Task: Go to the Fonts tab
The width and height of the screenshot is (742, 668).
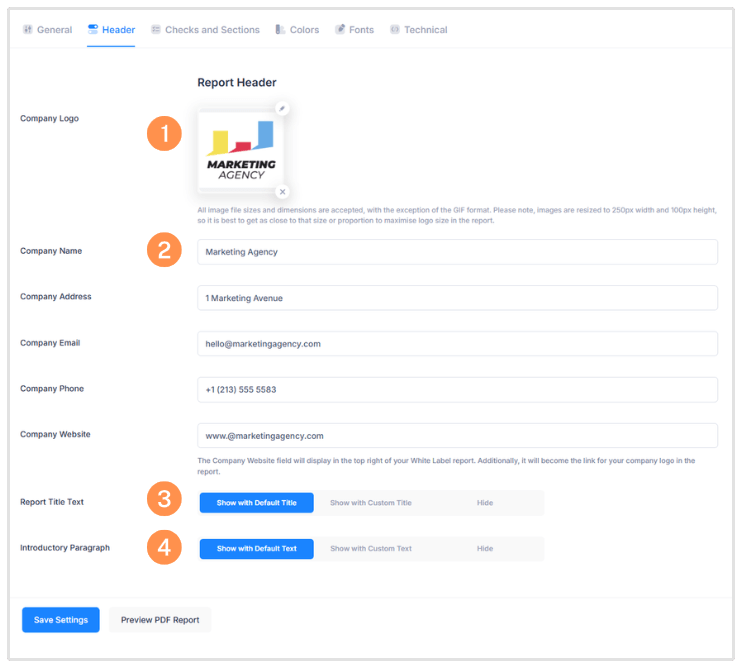Action: tap(354, 30)
